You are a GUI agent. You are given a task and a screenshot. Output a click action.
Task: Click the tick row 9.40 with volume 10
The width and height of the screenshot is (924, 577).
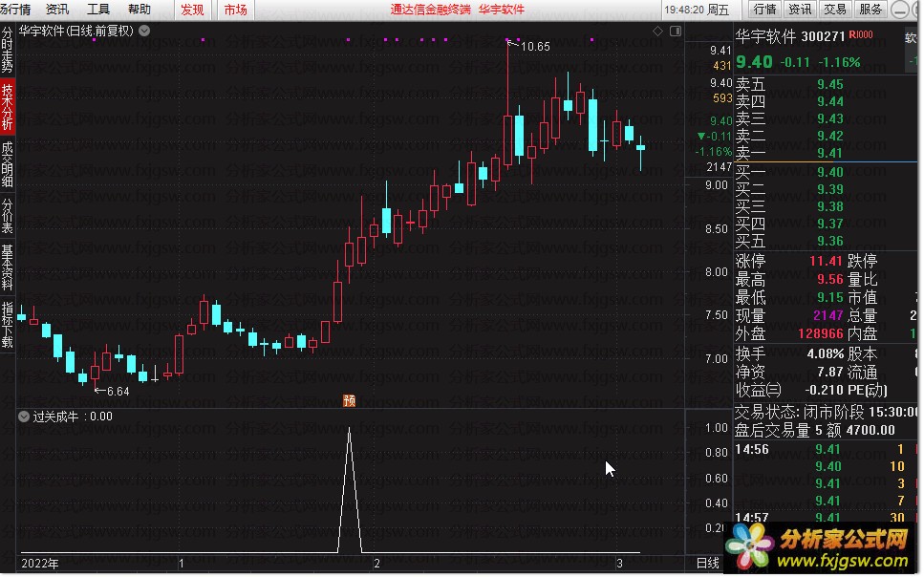(825, 467)
